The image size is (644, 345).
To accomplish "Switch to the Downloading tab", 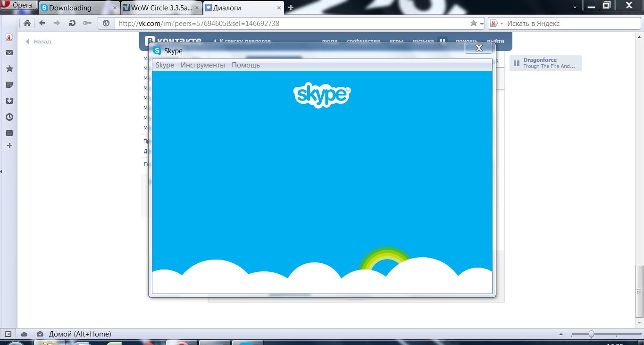I will pos(78,8).
